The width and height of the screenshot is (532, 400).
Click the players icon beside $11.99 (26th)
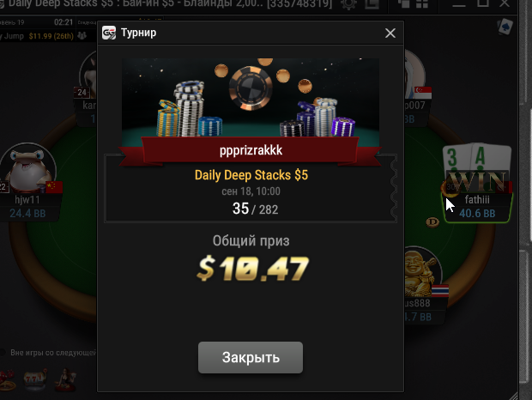point(82,36)
